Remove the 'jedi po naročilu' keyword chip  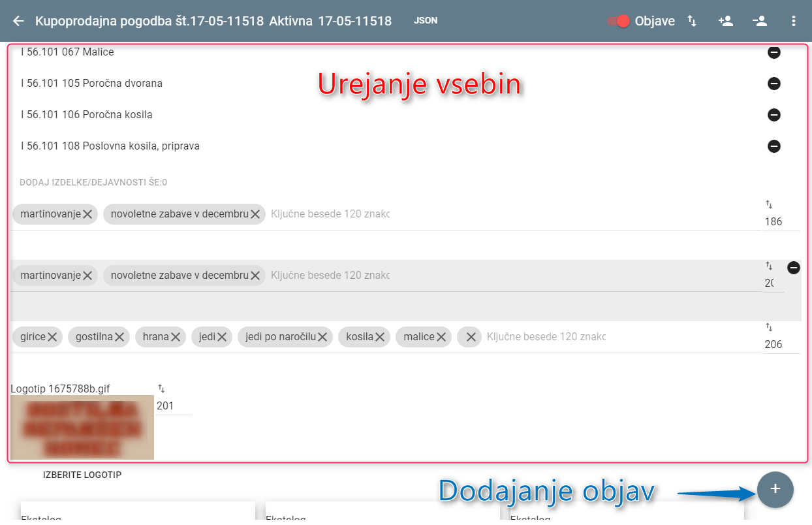coord(323,337)
